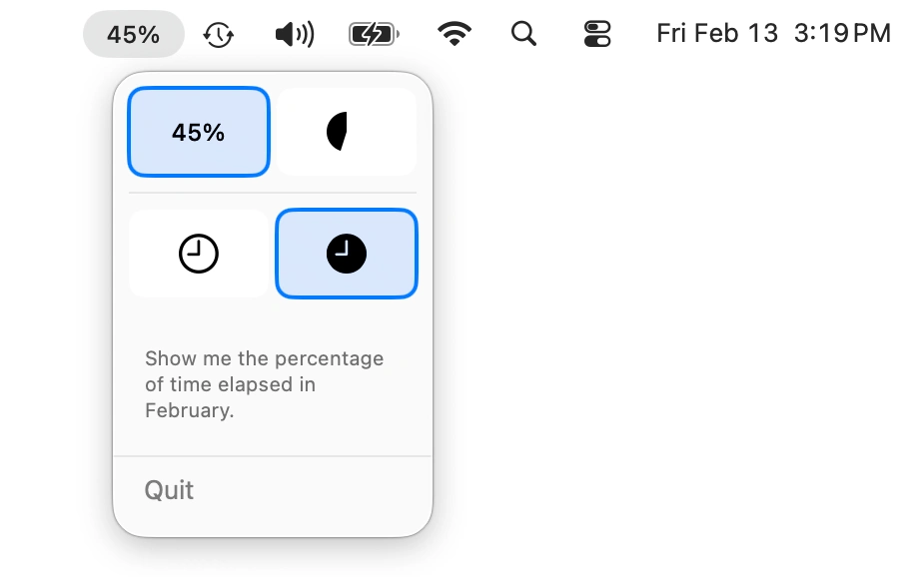924x577 pixels.
Task: Switch to the half-moon percentage indicator
Action: 346,131
